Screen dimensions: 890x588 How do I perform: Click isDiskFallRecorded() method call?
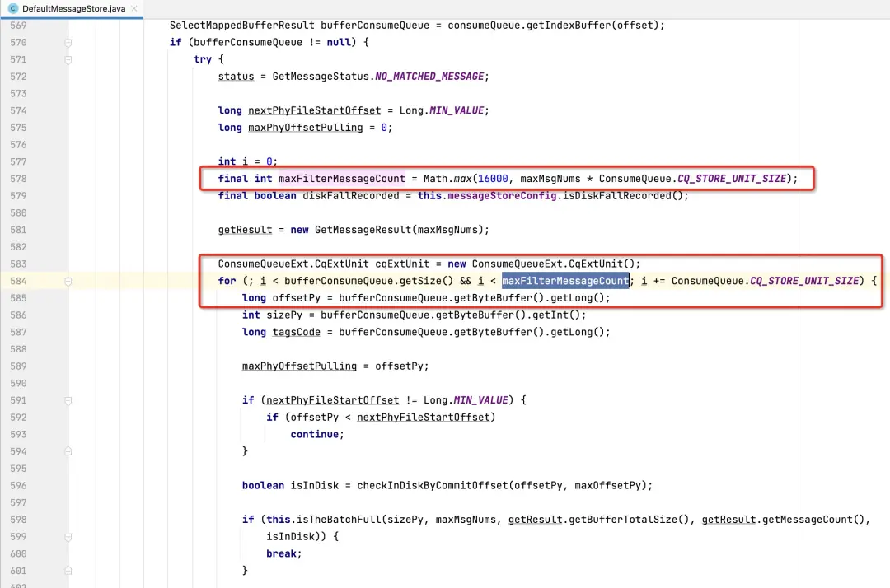(x=623, y=196)
